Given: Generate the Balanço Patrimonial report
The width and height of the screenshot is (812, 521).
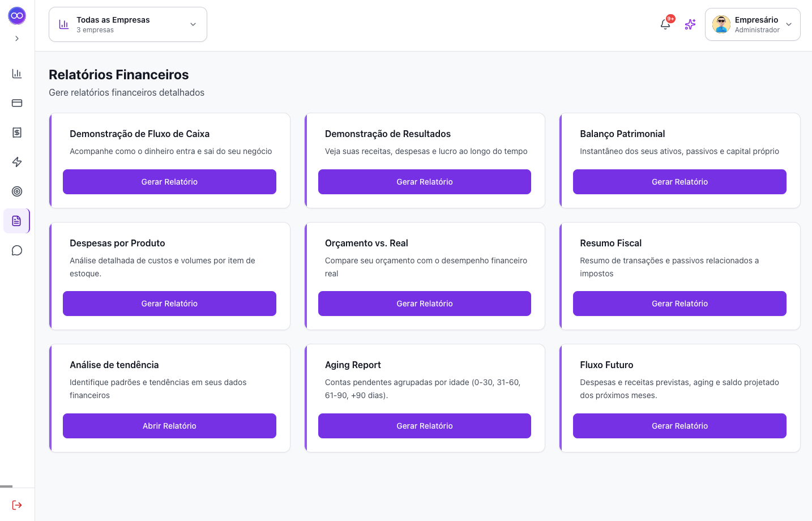Looking at the screenshot, I should pos(679,182).
